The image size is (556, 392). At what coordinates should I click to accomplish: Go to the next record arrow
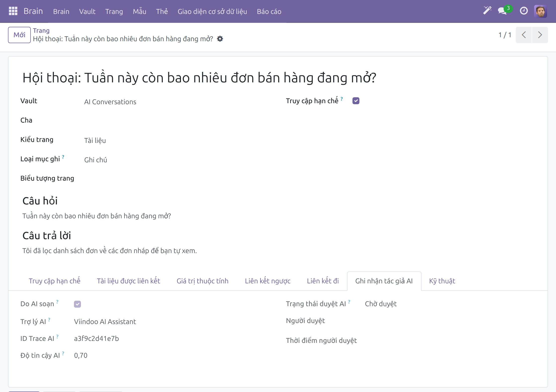click(540, 35)
